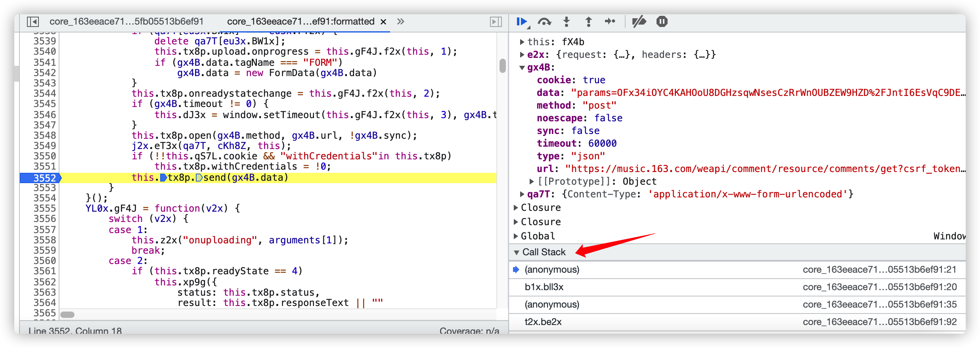Click the 'sync: false' property

(568, 130)
